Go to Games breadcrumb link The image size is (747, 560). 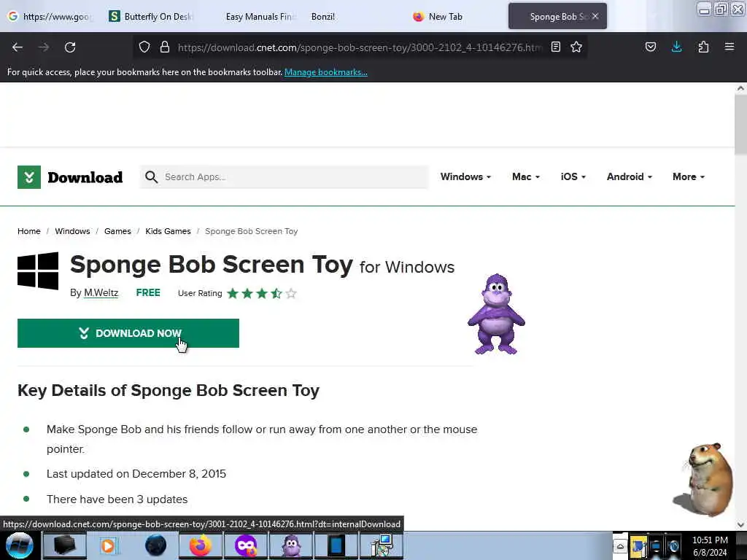click(x=117, y=231)
